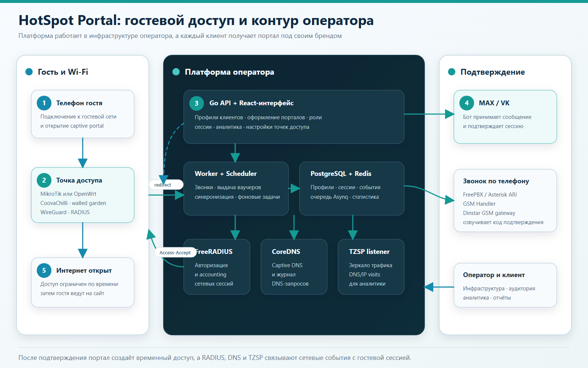Select the Точка доступа card title

[79, 180]
